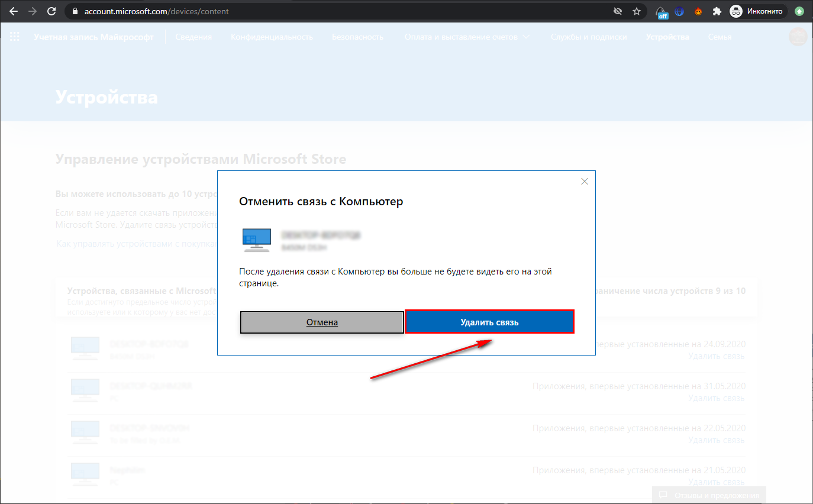
Task: Click the computer icon in the dialog
Action: tap(257, 240)
